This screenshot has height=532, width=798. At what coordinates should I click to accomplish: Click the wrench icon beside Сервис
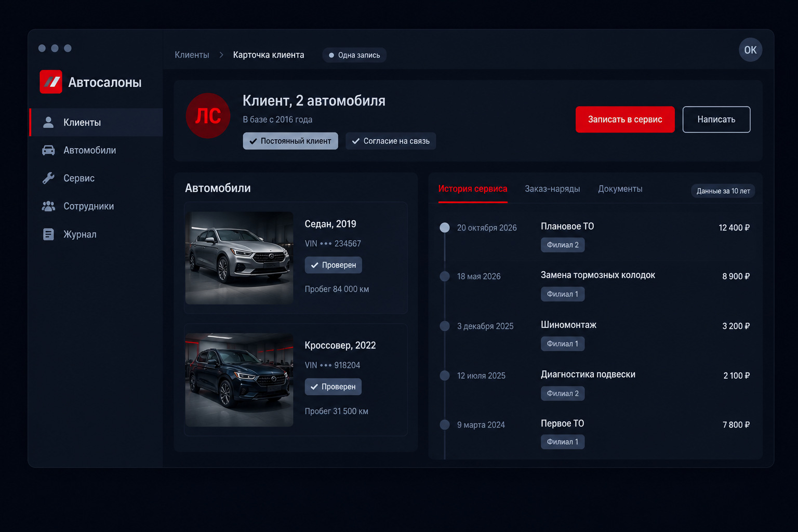(48, 178)
